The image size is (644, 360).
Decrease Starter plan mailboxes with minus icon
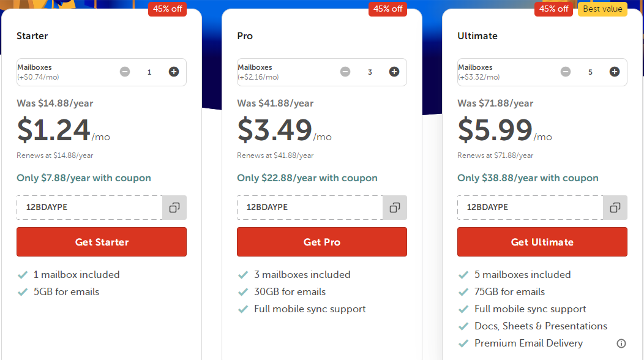coord(125,72)
